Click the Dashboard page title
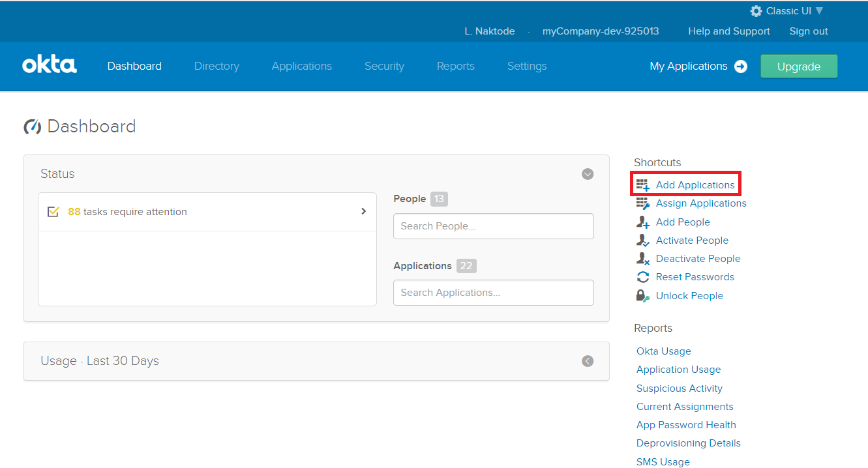Viewport: 868px width, 468px height. coord(92,126)
